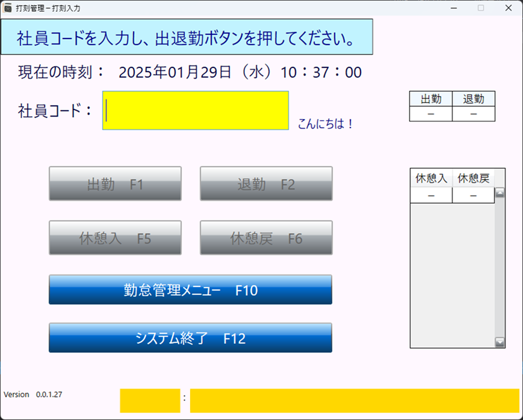Click the 出勤 F1 button

point(115,184)
